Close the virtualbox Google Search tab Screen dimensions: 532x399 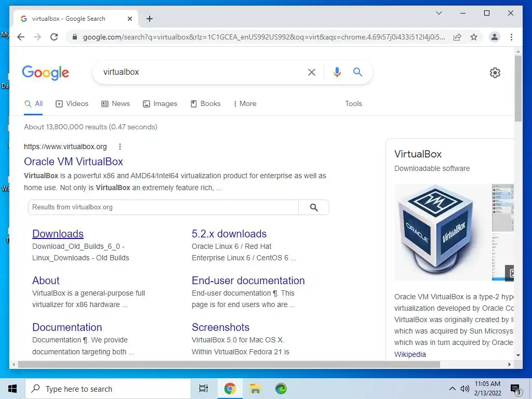tap(129, 19)
